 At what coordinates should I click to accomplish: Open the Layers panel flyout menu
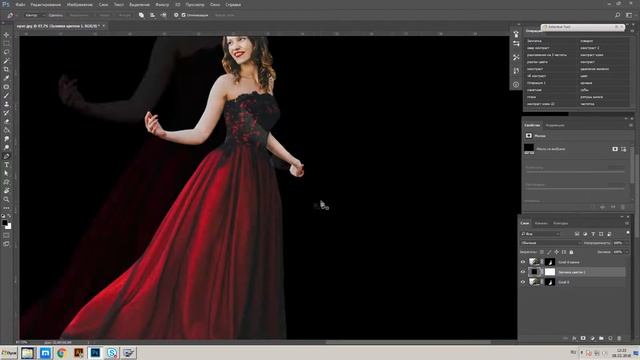point(627,223)
